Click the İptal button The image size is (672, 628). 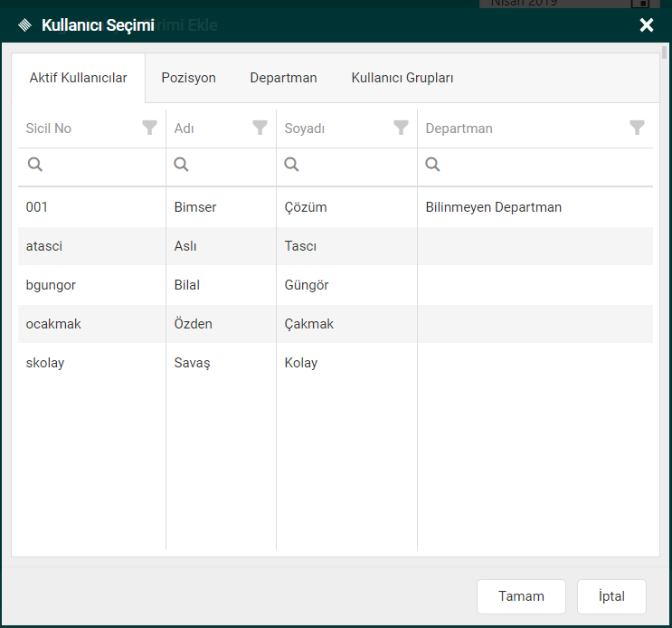pyautogui.click(x=610, y=596)
